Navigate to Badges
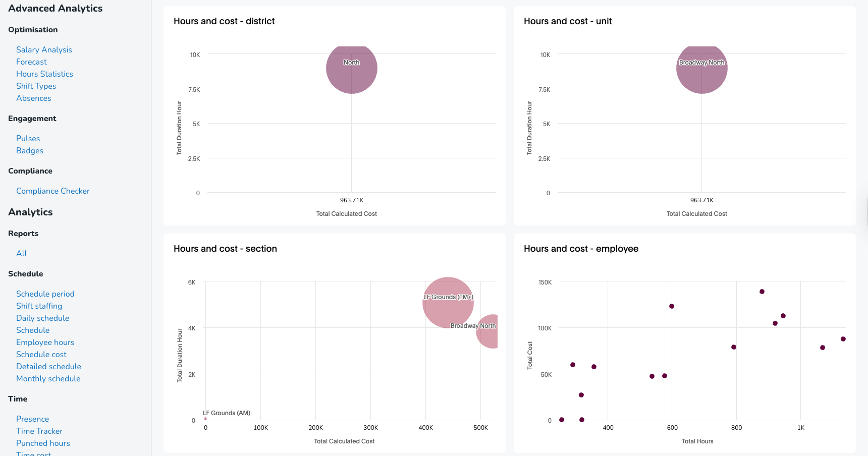Viewport: 868px width, 456px height. [30, 150]
